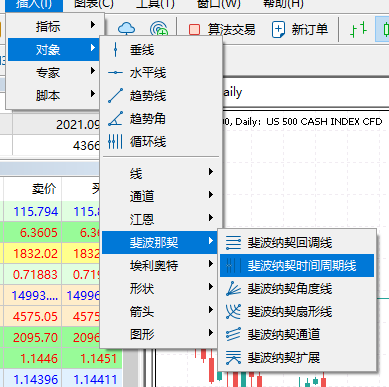This screenshot has height=387, width=389.
Task: Open the 帮助 menu in menu bar
Action: (x=283, y=4)
